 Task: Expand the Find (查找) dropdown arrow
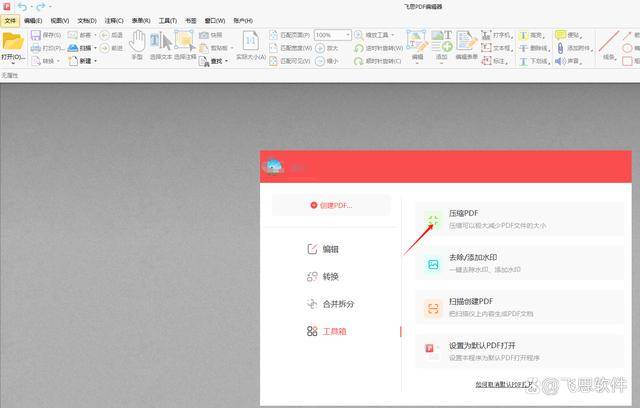click(x=226, y=61)
